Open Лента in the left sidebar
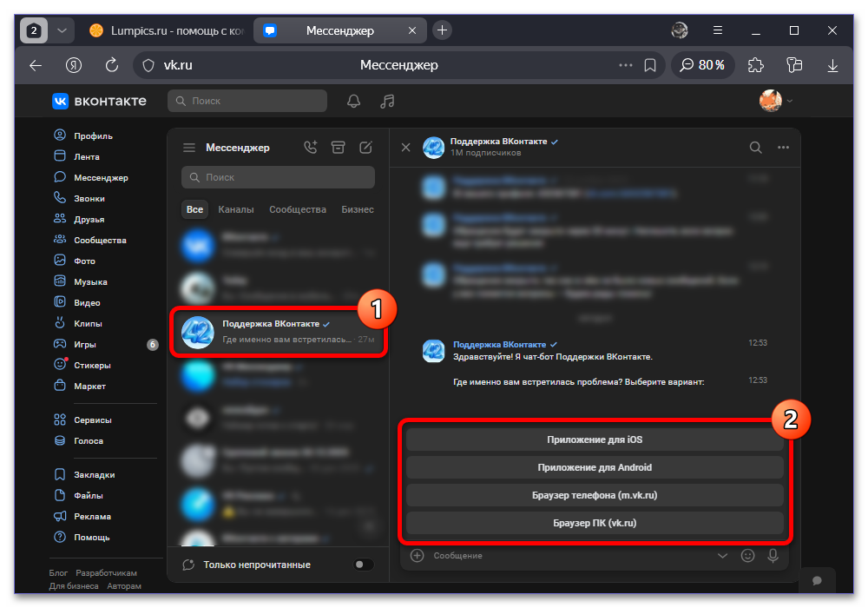The width and height of the screenshot is (868, 608). [x=86, y=156]
